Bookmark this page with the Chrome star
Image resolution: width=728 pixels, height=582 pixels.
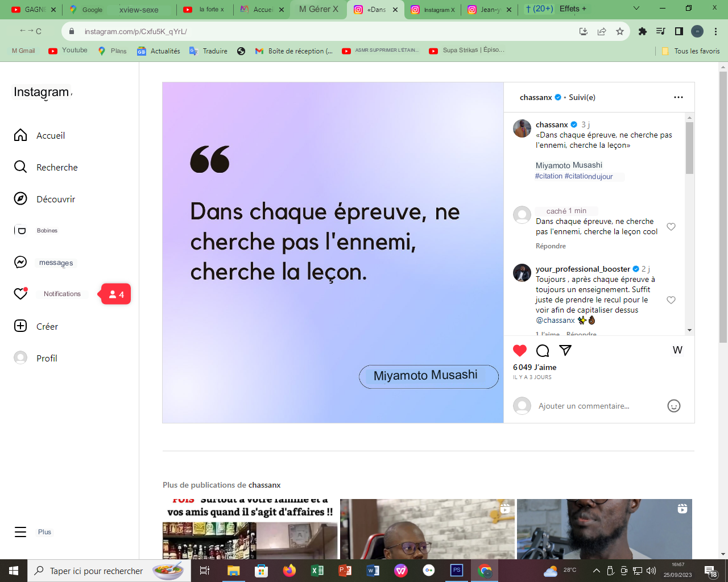pyautogui.click(x=620, y=31)
